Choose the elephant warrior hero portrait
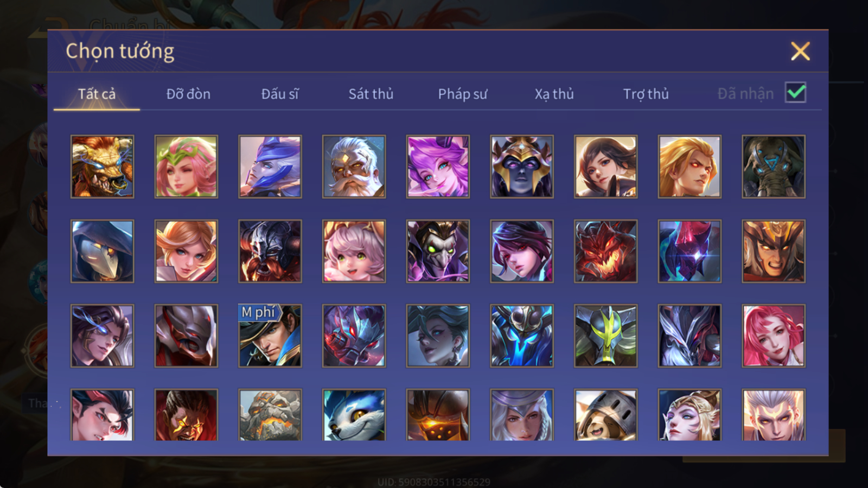Viewport: 868px width, 488px height. click(x=774, y=166)
